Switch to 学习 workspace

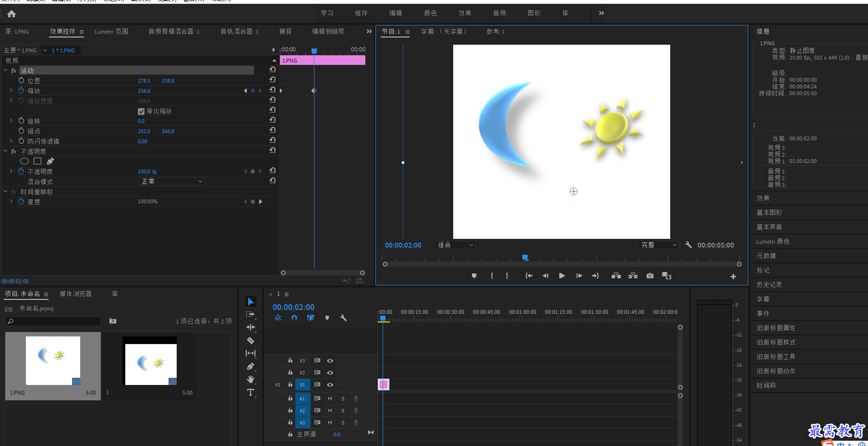pos(327,13)
